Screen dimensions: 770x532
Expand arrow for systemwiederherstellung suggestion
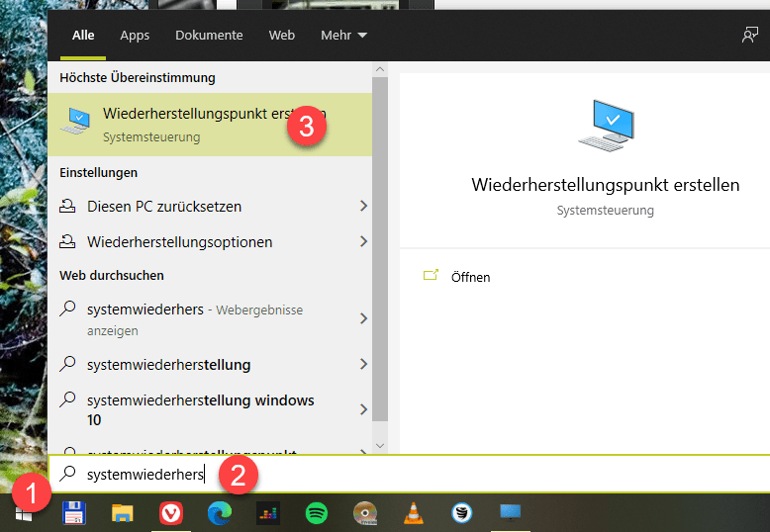tap(363, 364)
